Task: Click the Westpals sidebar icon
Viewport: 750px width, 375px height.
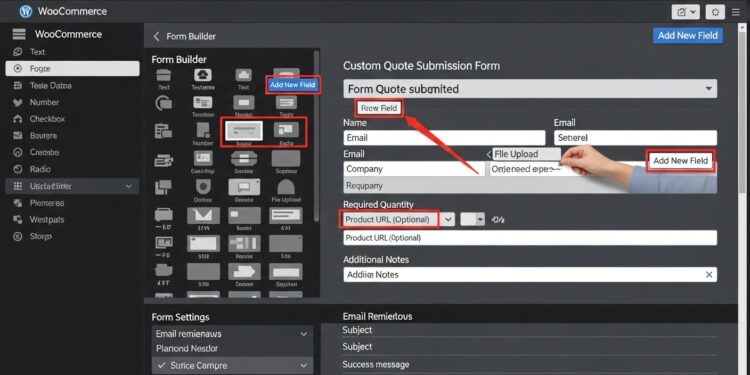Action: 18,220
